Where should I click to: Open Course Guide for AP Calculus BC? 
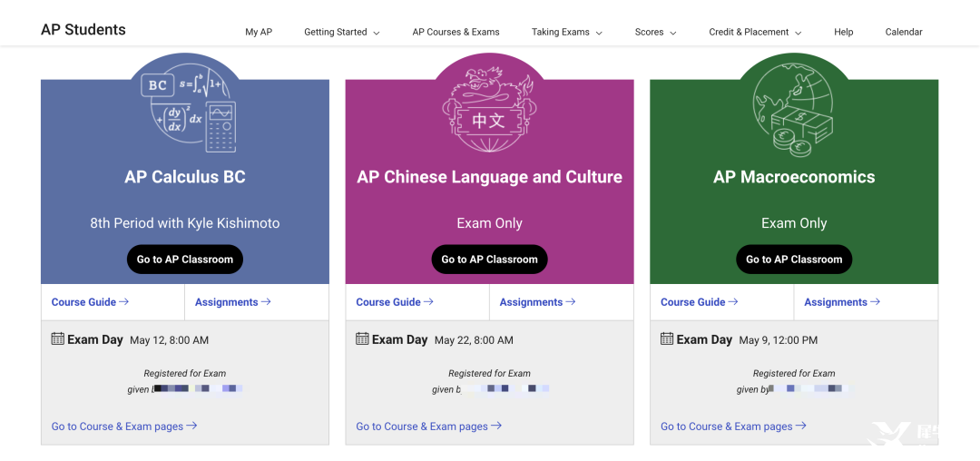[90, 302]
